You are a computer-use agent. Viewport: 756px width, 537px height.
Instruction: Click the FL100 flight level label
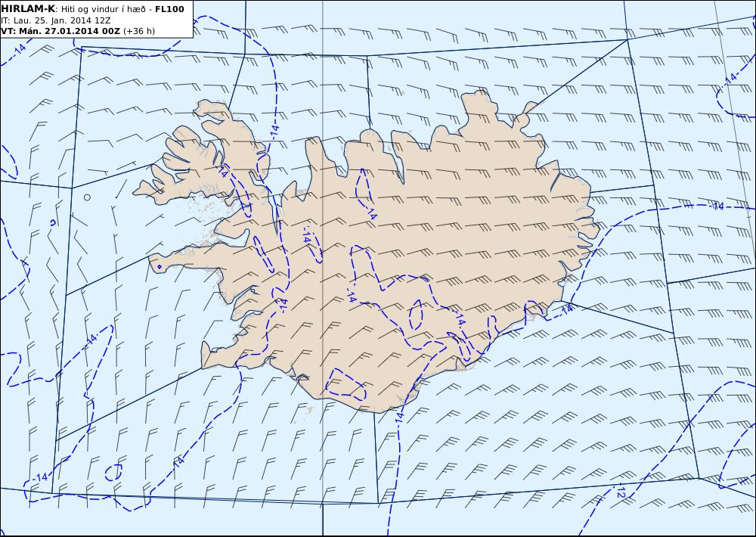click(x=169, y=9)
